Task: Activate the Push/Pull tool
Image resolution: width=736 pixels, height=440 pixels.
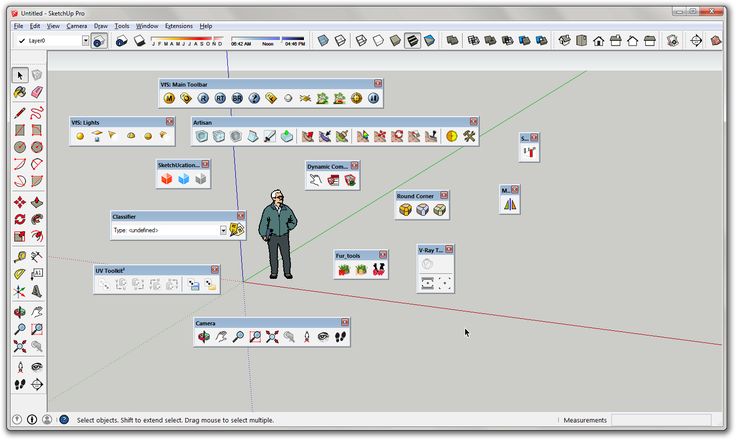Action: point(37,202)
